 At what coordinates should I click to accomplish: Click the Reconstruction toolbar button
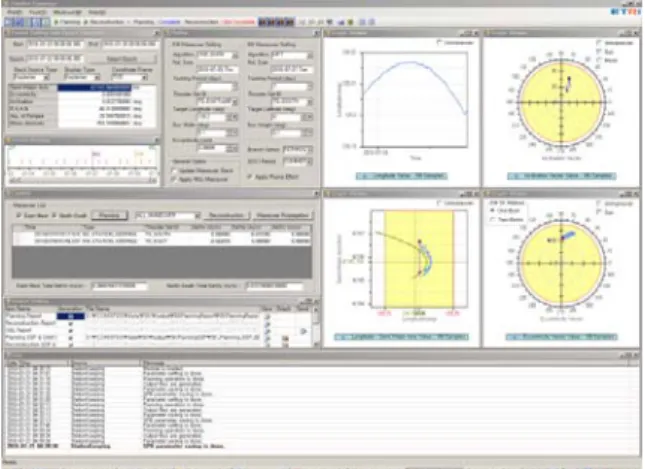[x=104, y=22]
